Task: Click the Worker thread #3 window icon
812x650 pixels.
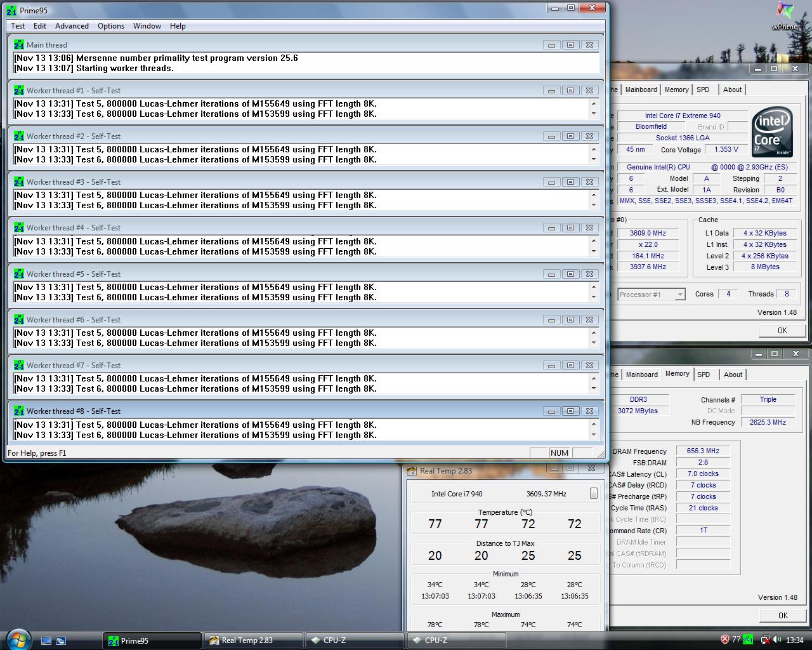Action: pyautogui.click(x=19, y=182)
